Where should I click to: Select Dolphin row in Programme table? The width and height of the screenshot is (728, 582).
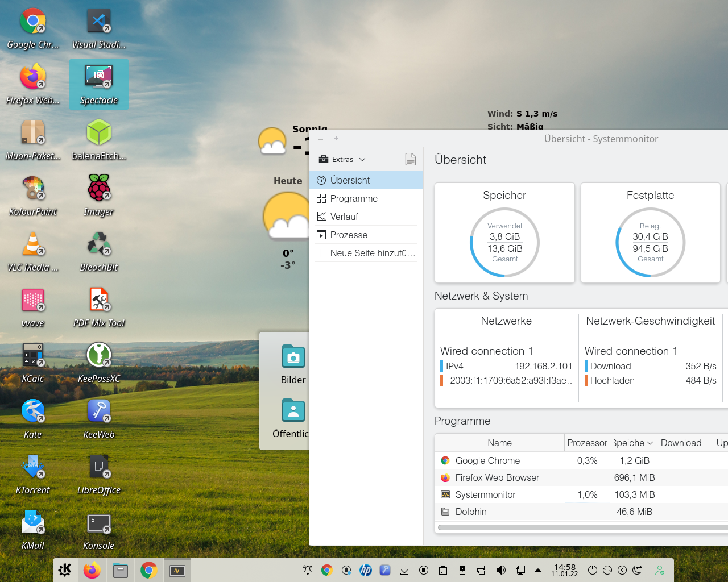[581, 512]
